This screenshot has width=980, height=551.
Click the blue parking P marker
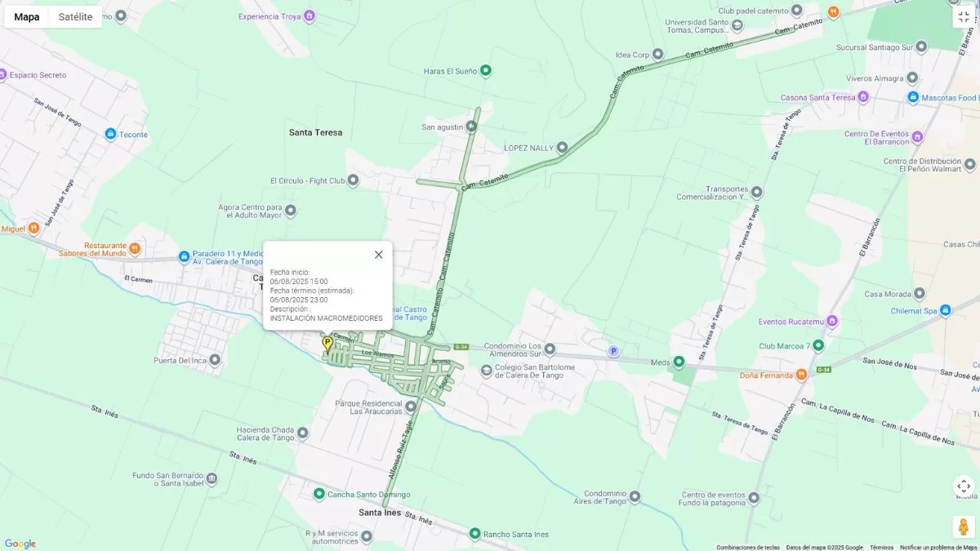point(613,351)
